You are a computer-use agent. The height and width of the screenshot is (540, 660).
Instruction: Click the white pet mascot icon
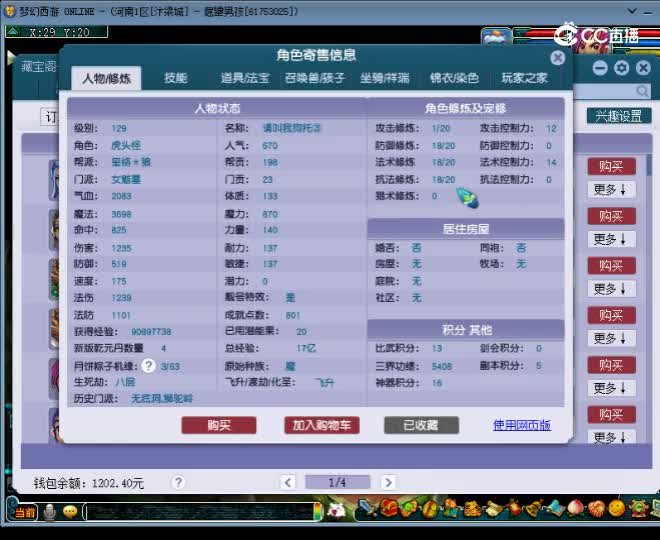click(x=336, y=511)
